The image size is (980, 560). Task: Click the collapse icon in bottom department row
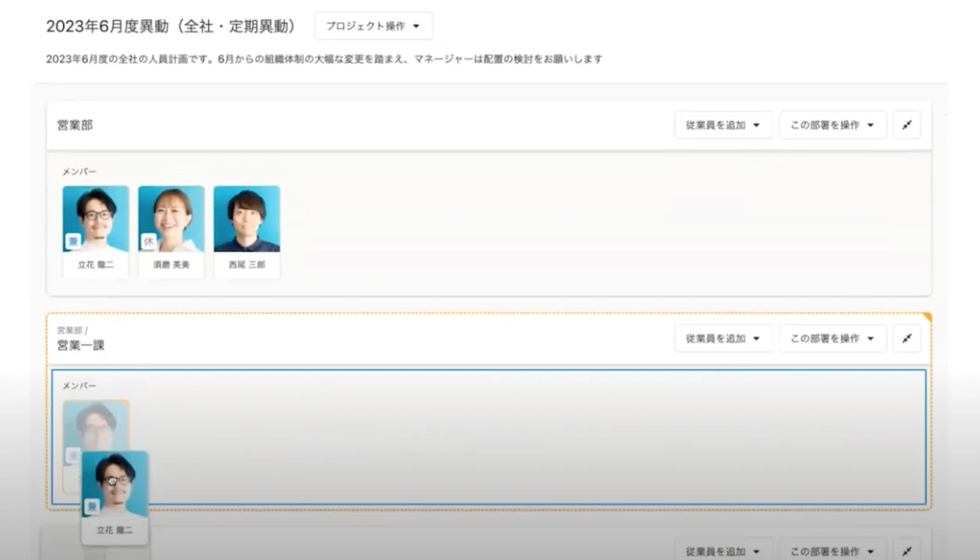(x=906, y=551)
